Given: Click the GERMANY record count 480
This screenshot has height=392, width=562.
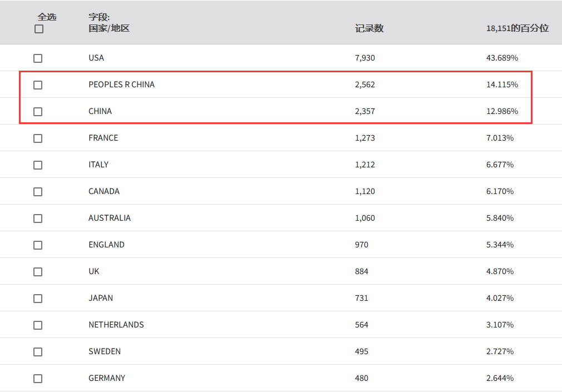Looking at the screenshot, I should pyautogui.click(x=362, y=378).
